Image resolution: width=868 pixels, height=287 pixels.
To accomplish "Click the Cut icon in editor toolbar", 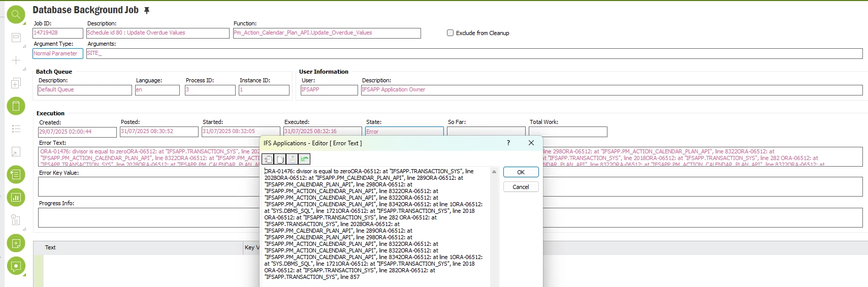I will coord(268,160).
